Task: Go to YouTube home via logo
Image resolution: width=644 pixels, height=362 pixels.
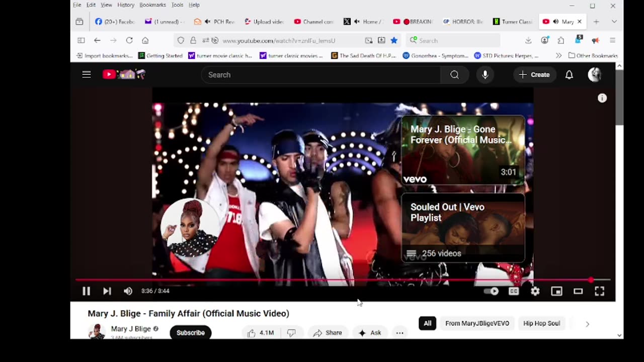Action: pos(124,74)
